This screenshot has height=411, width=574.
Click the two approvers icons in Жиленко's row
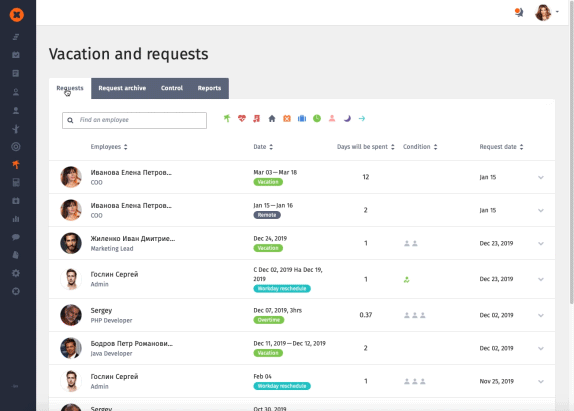pyautogui.click(x=411, y=243)
